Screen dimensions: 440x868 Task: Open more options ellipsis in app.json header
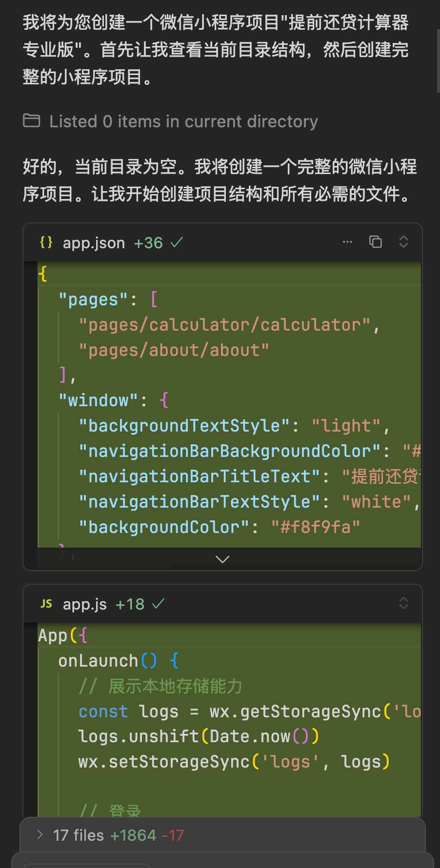(347, 242)
